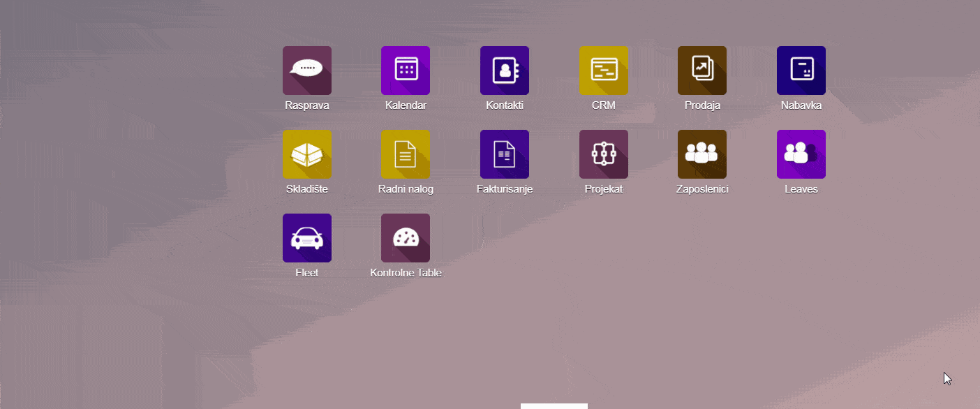Launch the Projekat app icon
Viewport: 980px width, 409px height.
point(604,154)
